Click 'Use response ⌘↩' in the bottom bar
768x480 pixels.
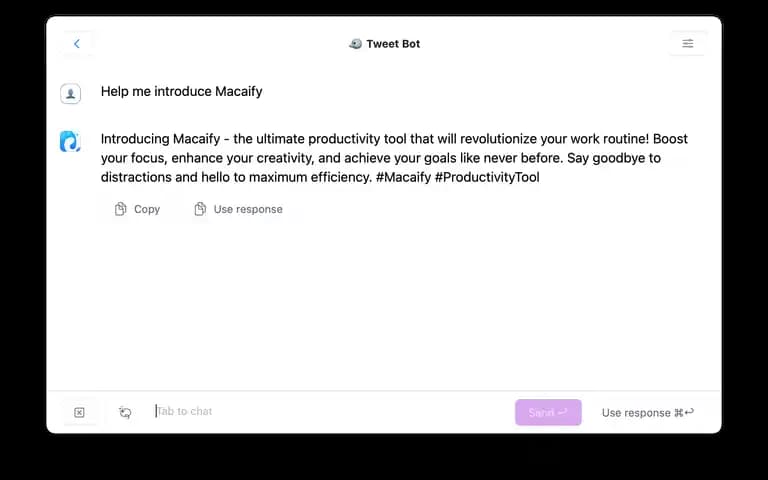648,412
